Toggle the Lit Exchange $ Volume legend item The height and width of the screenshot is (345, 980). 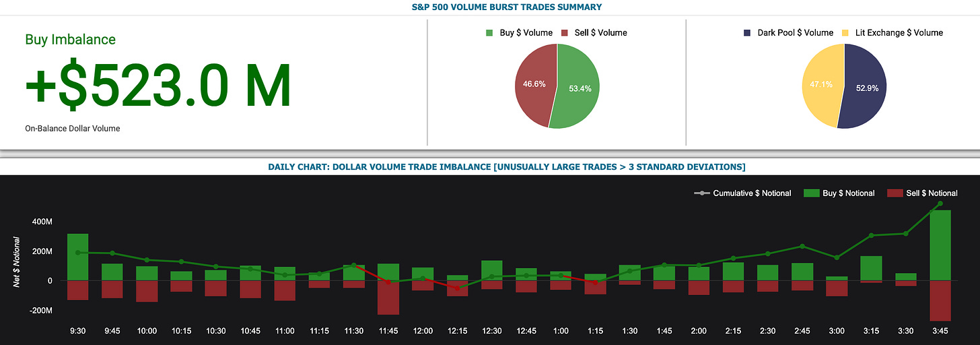pos(893,32)
